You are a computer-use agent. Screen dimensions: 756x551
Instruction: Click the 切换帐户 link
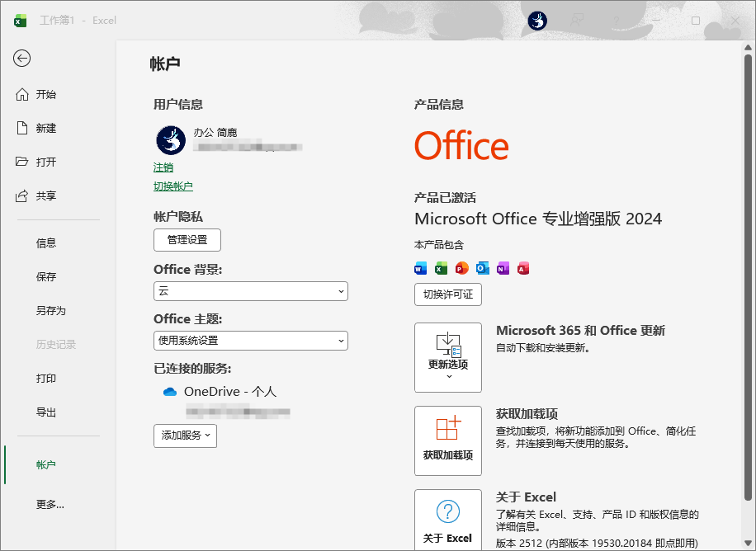[x=173, y=186]
